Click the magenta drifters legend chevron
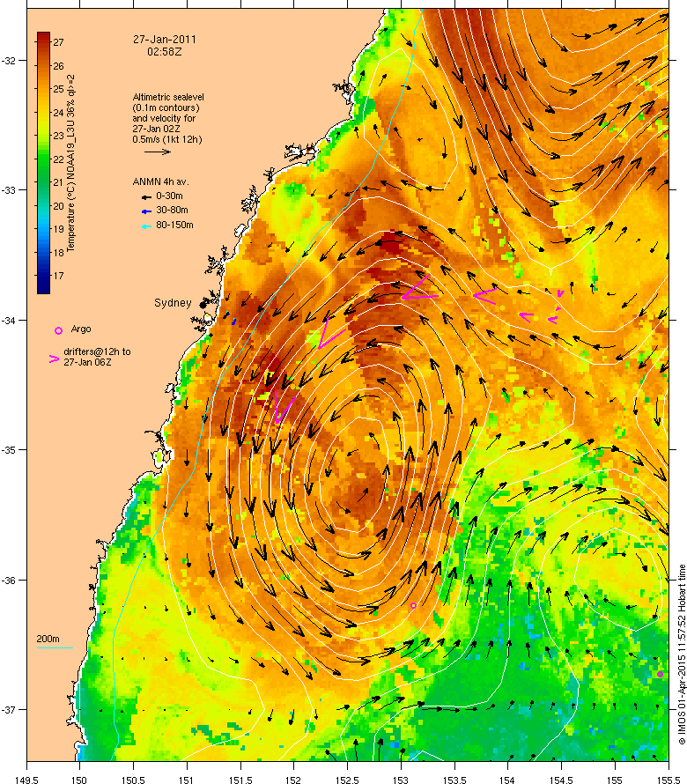 coord(54,359)
